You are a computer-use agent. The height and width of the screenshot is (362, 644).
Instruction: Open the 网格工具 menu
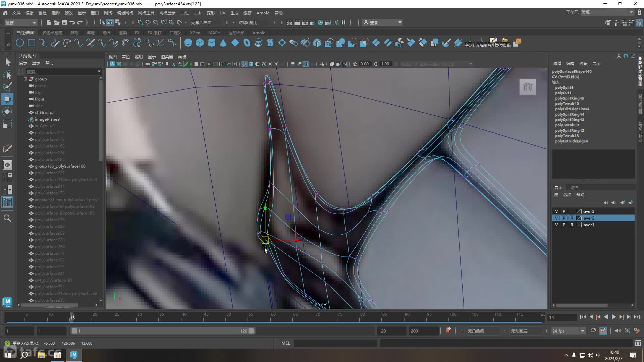pos(146,13)
